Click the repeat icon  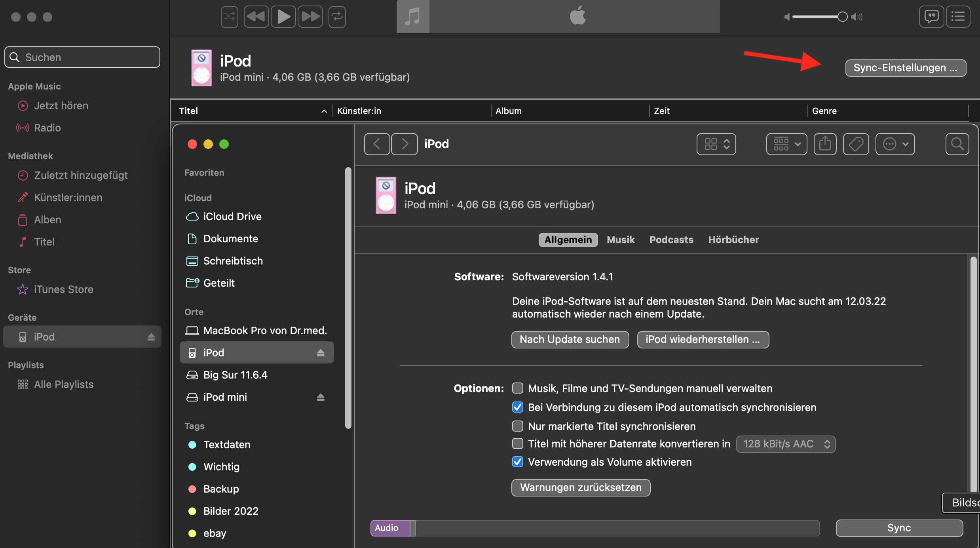[x=337, y=17]
